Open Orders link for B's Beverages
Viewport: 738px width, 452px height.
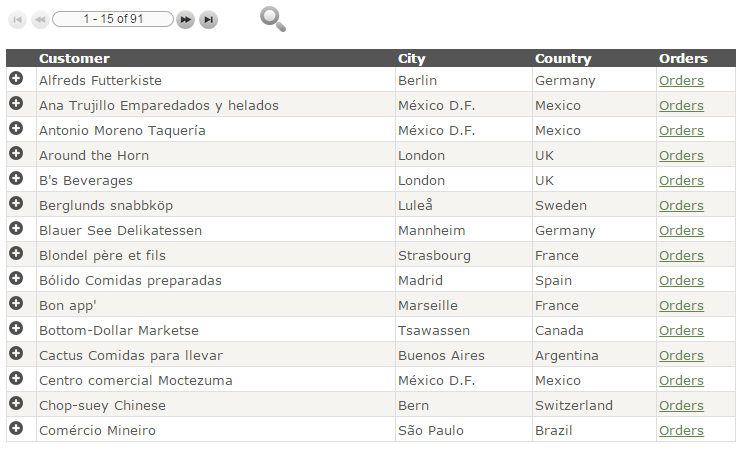(x=681, y=180)
